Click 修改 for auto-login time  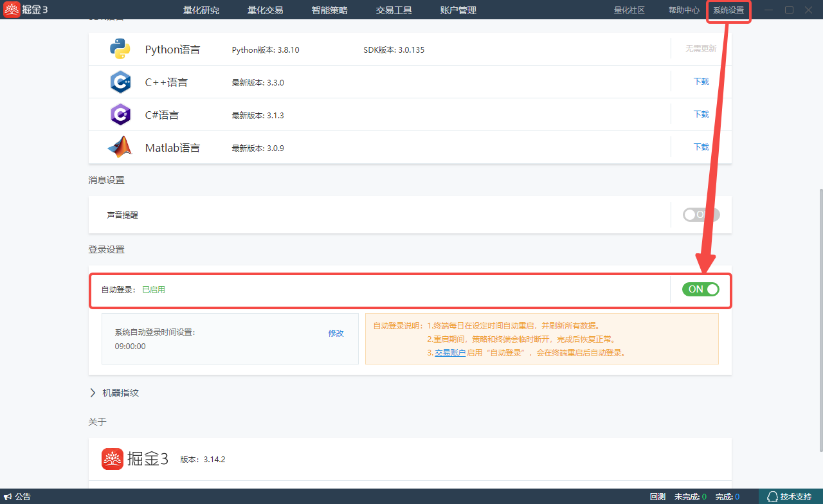coord(336,333)
